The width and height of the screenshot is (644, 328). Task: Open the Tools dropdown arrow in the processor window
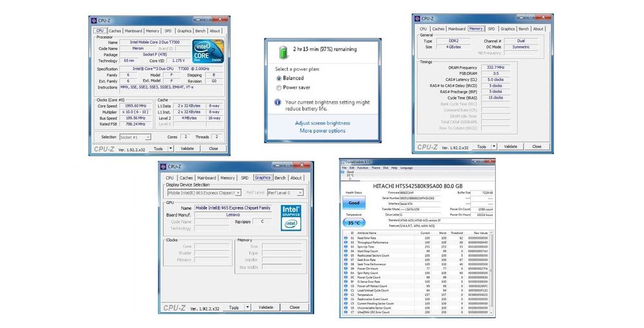[171, 149]
